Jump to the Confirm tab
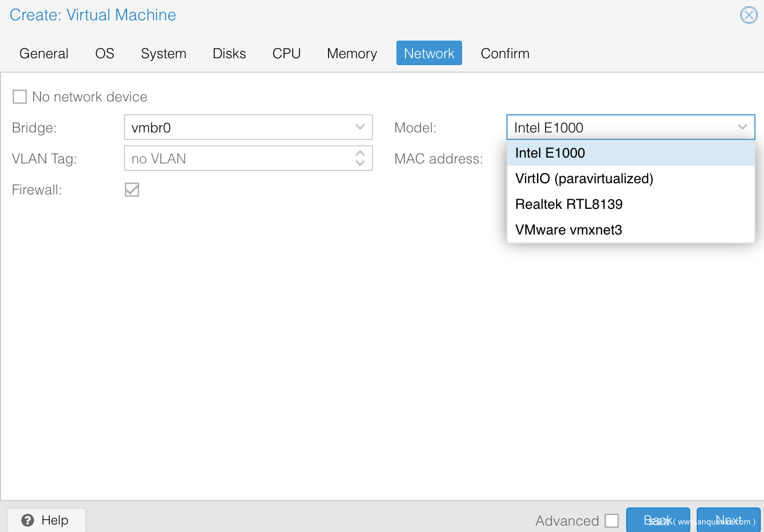764x532 pixels. 505,53
